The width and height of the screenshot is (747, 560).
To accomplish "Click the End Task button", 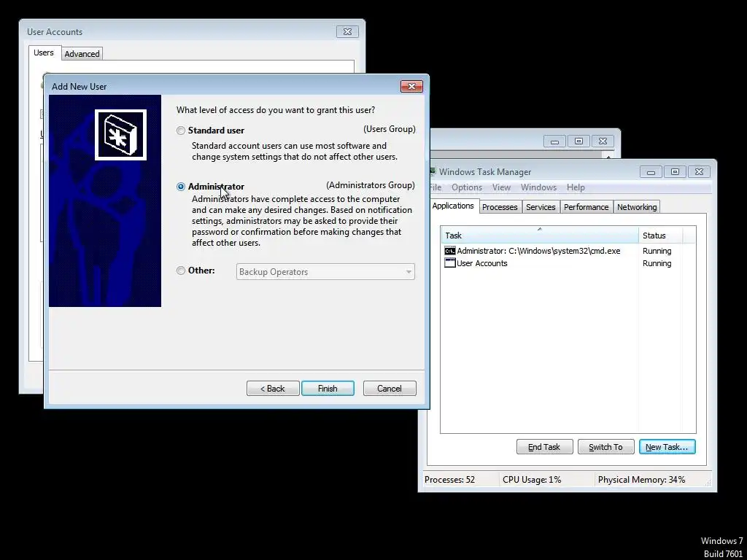I will [544, 447].
